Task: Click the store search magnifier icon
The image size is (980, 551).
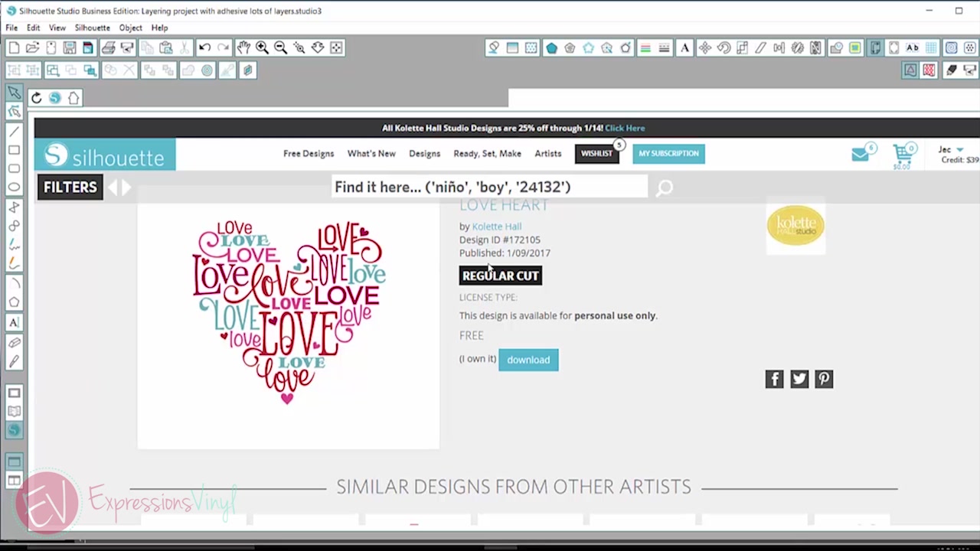Action: click(664, 187)
